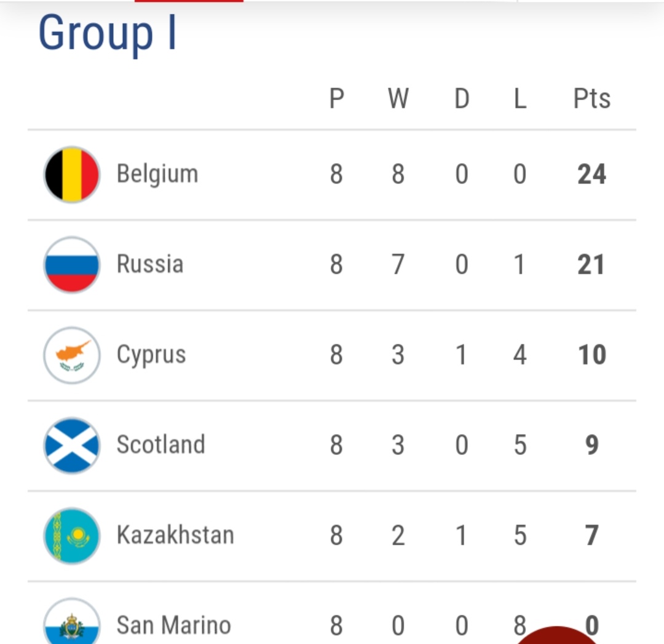This screenshot has width=664, height=644.
Task: Click the P column header
Action: tap(336, 99)
